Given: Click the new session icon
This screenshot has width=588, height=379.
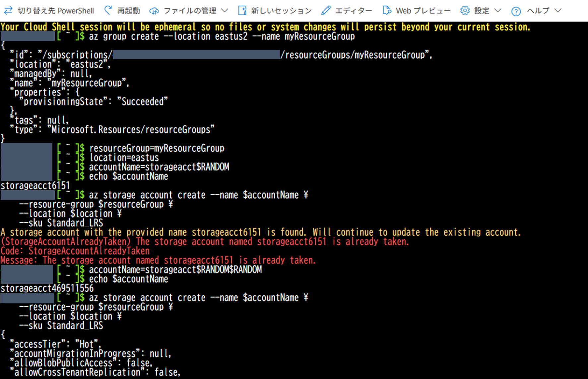Looking at the screenshot, I should [x=242, y=11].
